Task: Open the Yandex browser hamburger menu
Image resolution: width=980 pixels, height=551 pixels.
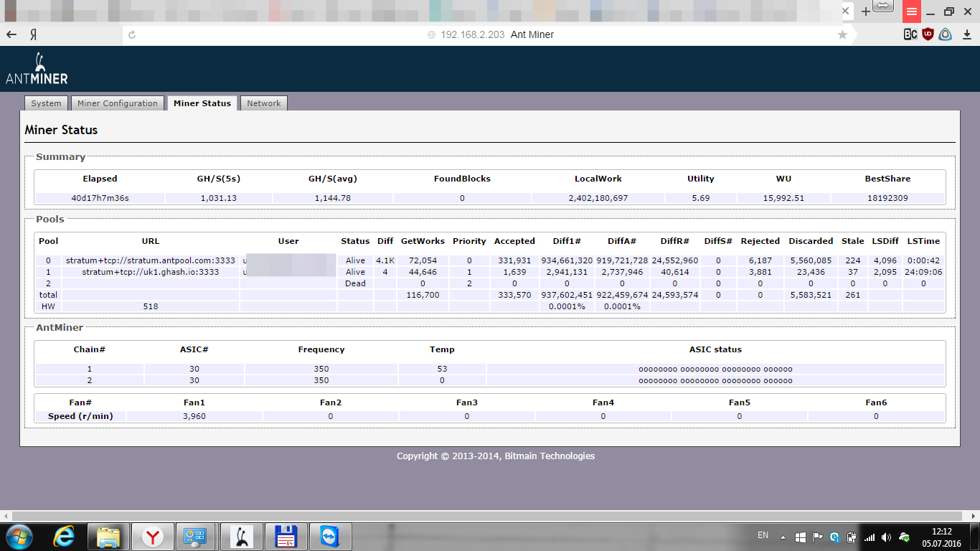Action: (x=911, y=11)
